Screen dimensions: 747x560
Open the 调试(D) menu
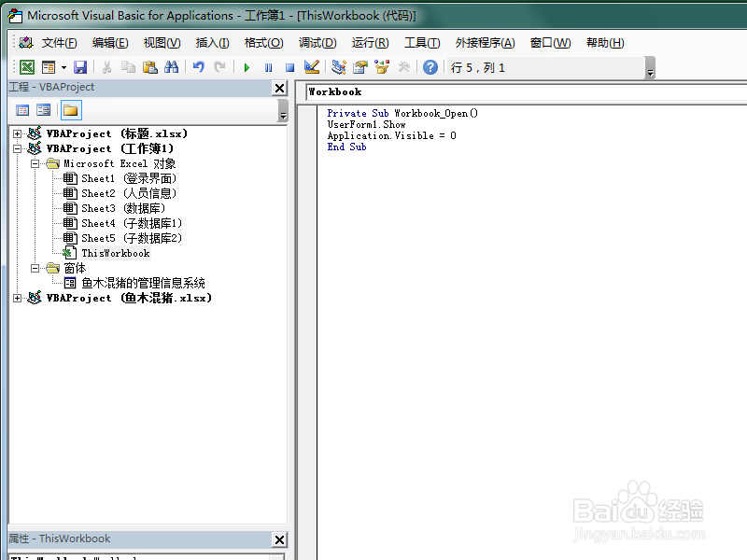click(x=317, y=43)
